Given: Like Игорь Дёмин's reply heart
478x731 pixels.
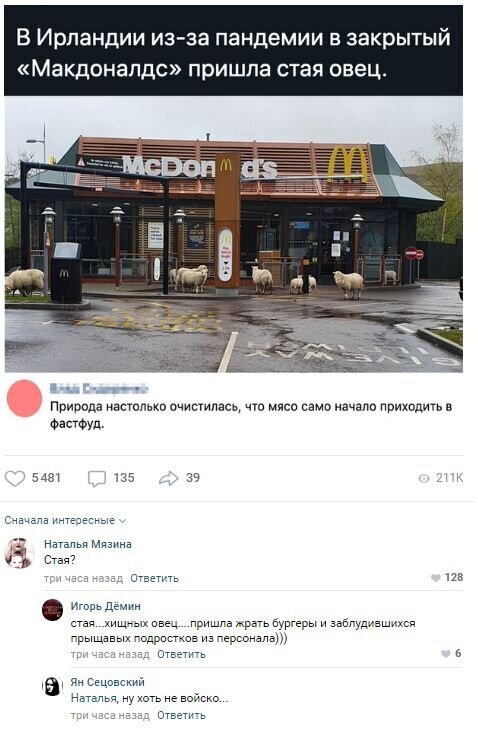Looking at the screenshot, I should point(446,654).
